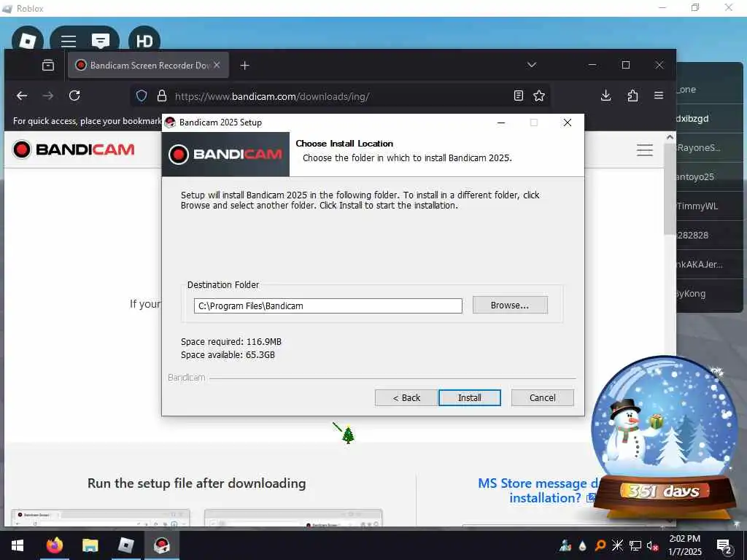The height and width of the screenshot is (560, 747).
Task: Expand the list all tabs dropdown
Action: (532, 65)
